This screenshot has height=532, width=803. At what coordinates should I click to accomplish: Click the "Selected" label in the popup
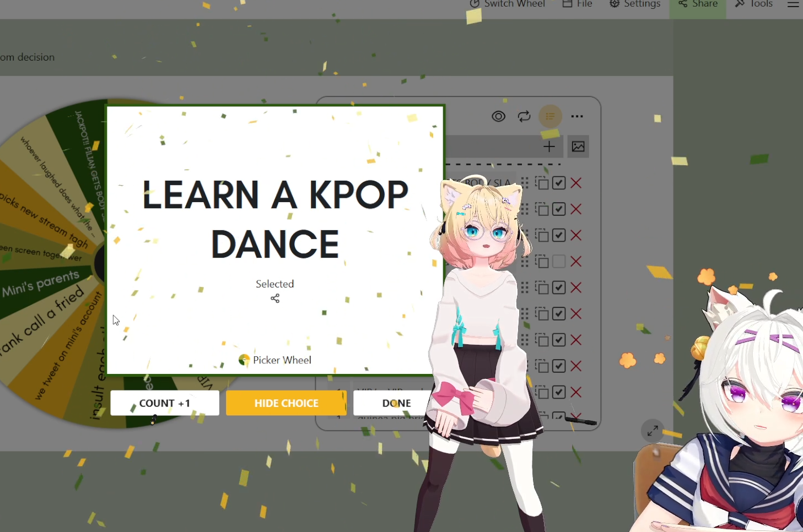[275, 284]
